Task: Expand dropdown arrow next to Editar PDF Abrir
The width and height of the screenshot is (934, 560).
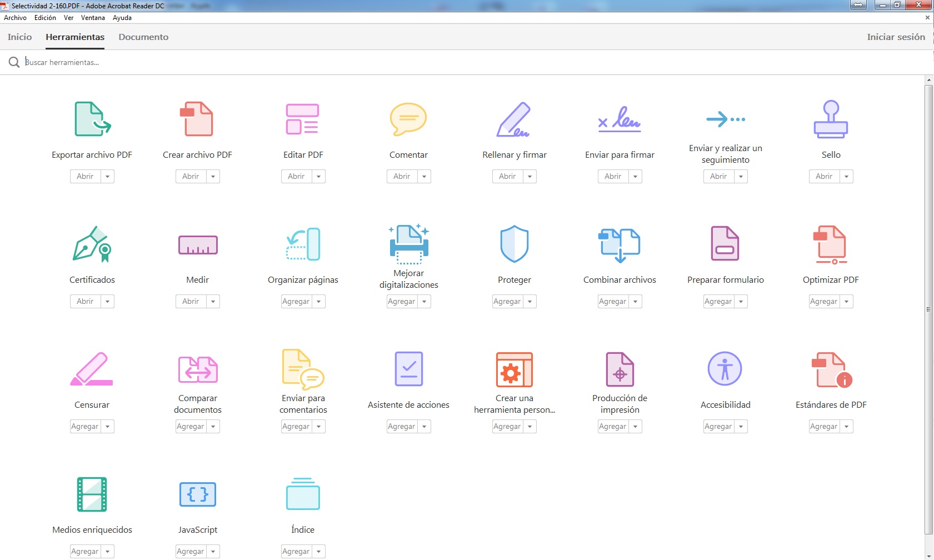Action: (319, 177)
